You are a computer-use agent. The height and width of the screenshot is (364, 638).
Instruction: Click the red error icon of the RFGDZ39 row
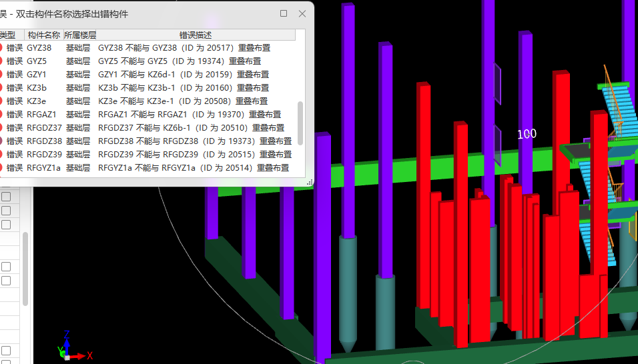(x=1, y=155)
